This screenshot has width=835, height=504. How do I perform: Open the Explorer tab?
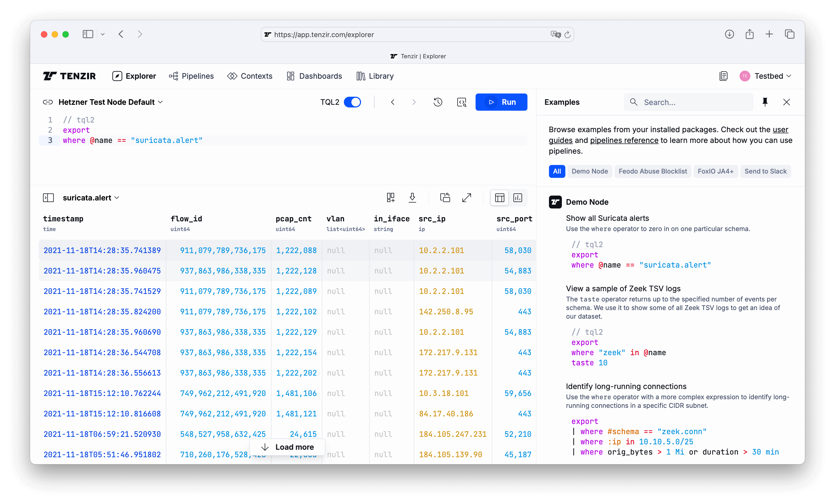pos(134,76)
